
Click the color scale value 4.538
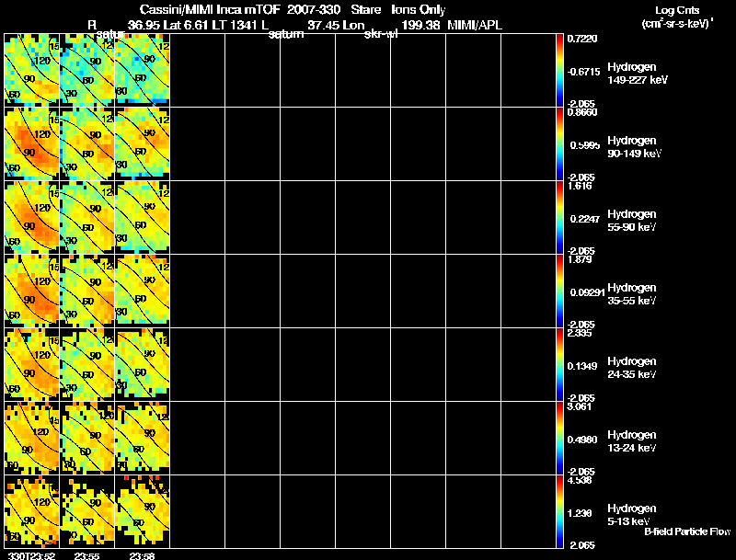coord(580,481)
